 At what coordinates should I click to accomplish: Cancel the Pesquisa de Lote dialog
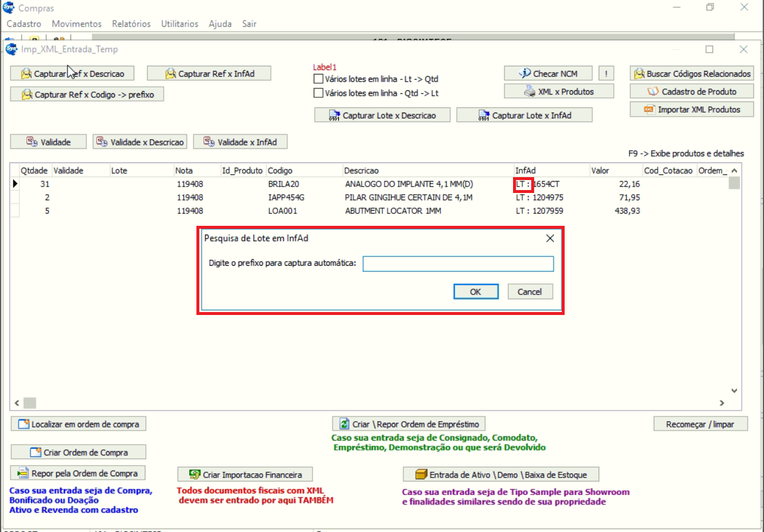[529, 292]
